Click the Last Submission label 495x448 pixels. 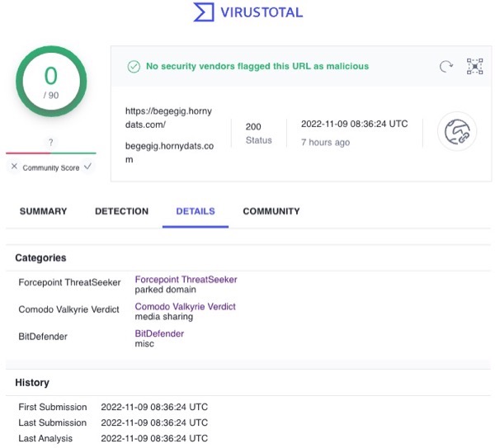53,422
